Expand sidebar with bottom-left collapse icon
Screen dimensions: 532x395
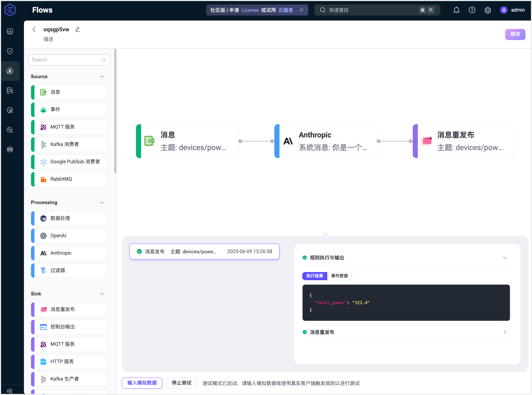[x=9, y=391]
